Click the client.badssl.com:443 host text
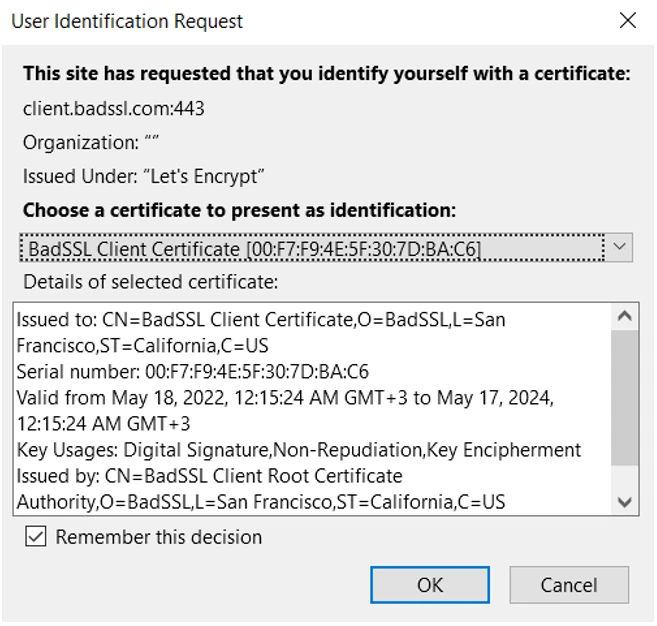This screenshot has height=626, width=657. (113, 108)
